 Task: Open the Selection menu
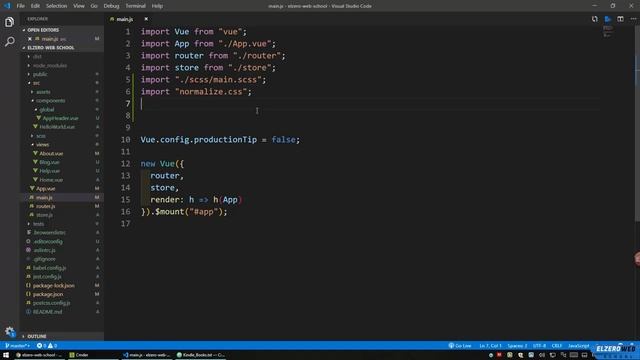point(56,6)
